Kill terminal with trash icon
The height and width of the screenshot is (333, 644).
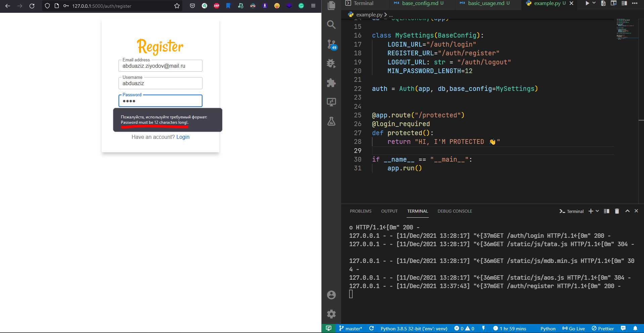617,211
